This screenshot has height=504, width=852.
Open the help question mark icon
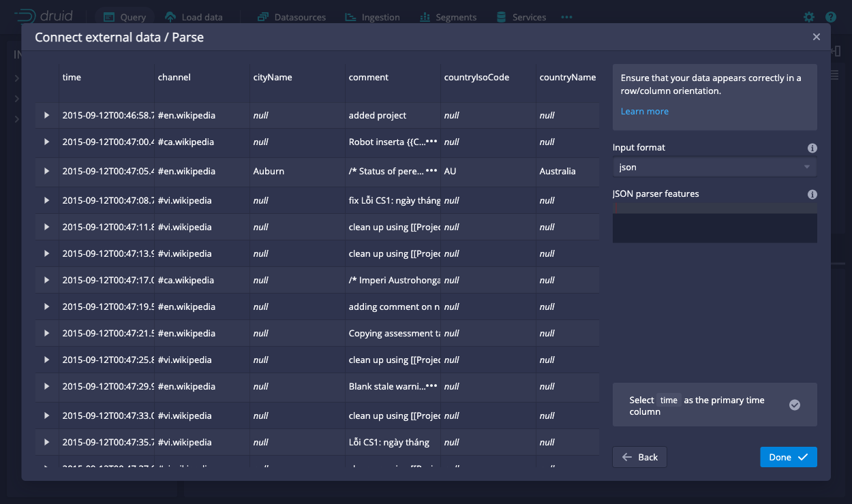(830, 17)
